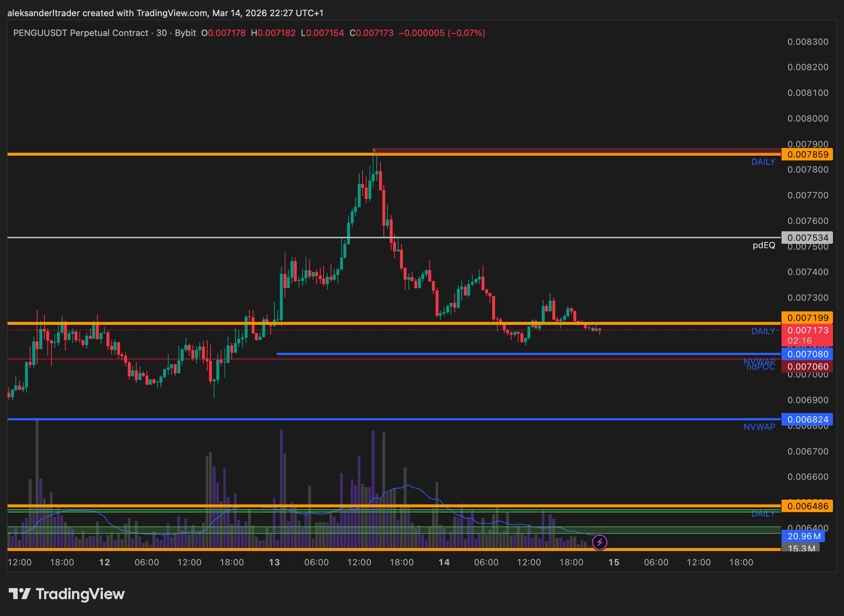The width and height of the screenshot is (844, 616).
Task: Click the orange 0.007199 price label
Action: coord(807,318)
